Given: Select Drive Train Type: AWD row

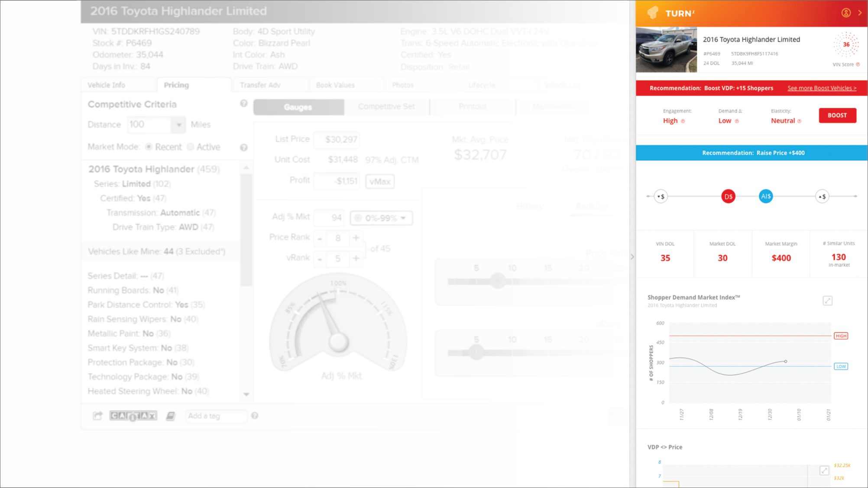Looking at the screenshot, I should [x=163, y=227].
